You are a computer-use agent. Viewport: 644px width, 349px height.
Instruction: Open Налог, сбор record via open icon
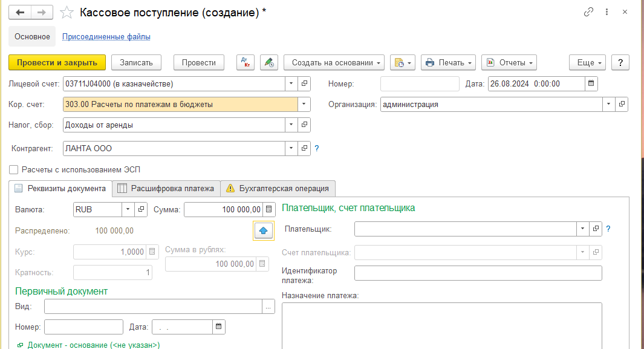304,125
